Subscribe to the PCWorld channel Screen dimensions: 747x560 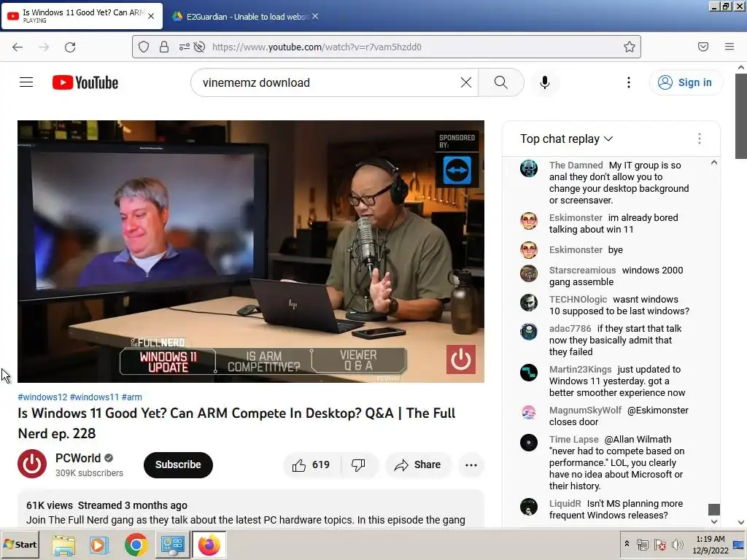(178, 464)
